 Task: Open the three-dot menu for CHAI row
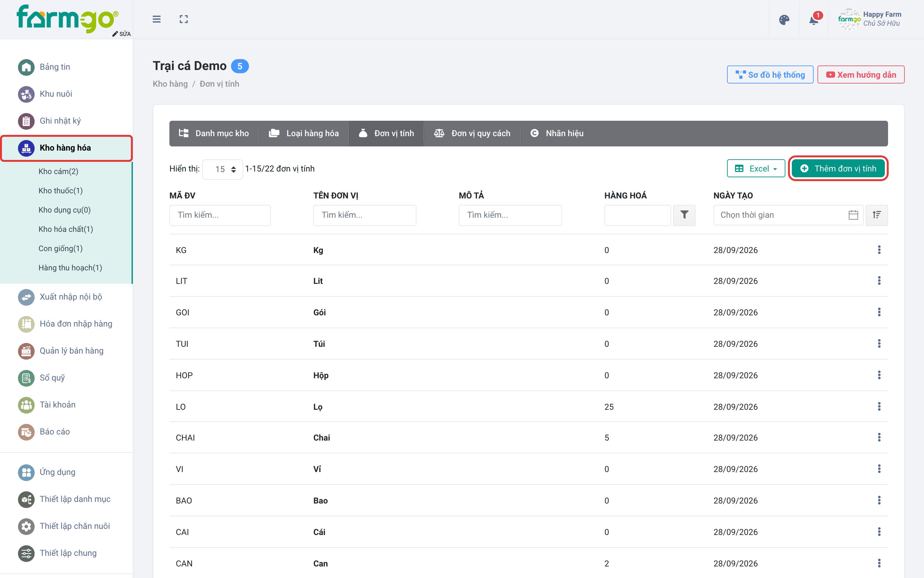click(x=879, y=437)
